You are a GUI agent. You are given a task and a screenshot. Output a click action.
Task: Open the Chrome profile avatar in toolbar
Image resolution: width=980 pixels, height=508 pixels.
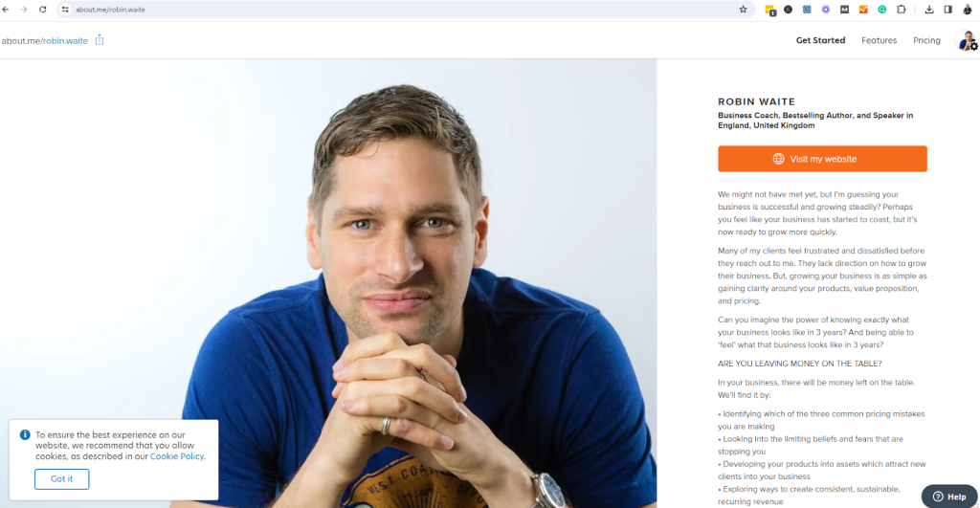(968, 10)
